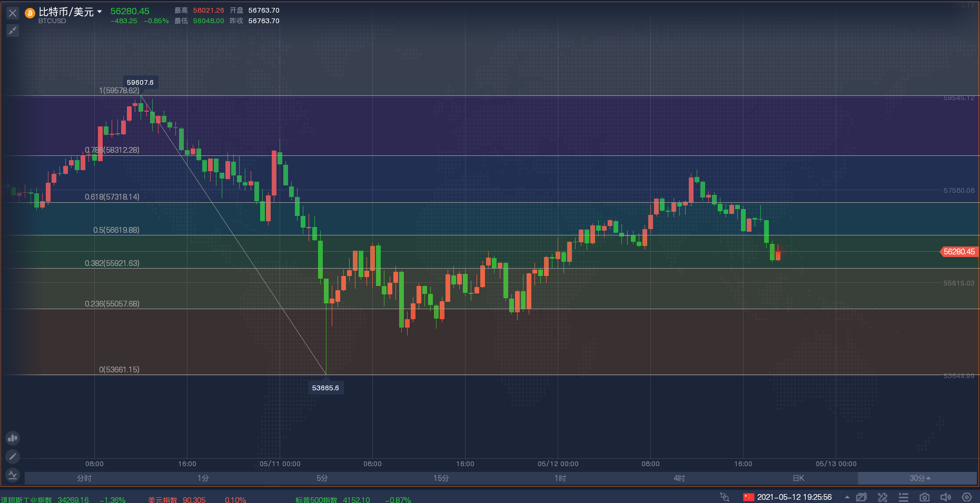Image resolution: width=980 pixels, height=503 pixels.
Task: Click the 55615.03 price axis label
Action: tap(959, 283)
